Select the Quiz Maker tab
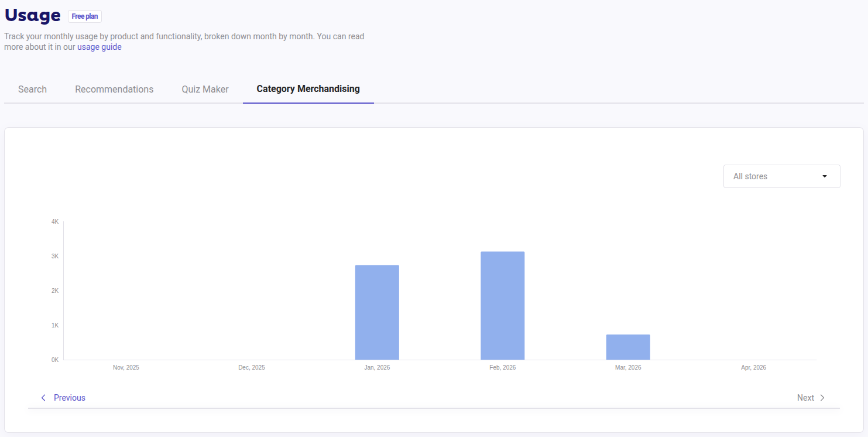 click(205, 89)
